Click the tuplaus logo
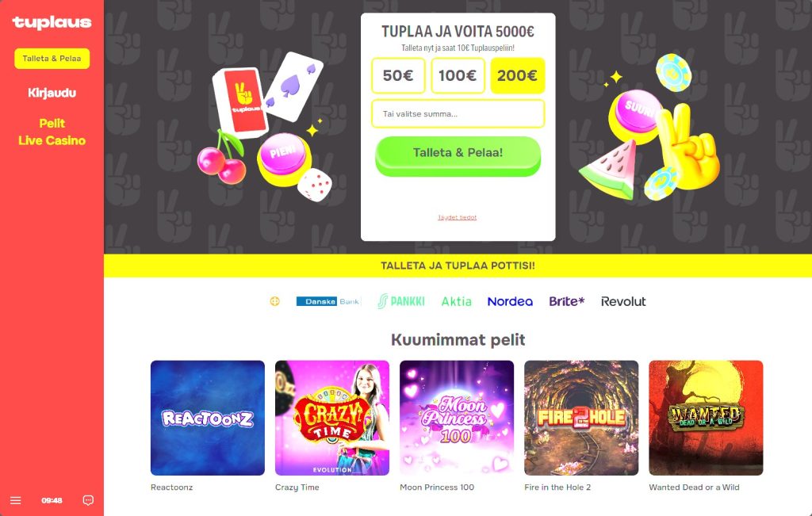 point(52,23)
